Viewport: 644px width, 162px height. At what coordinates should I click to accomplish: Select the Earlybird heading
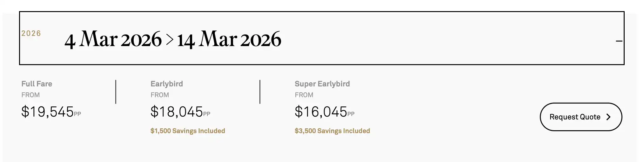(x=167, y=84)
